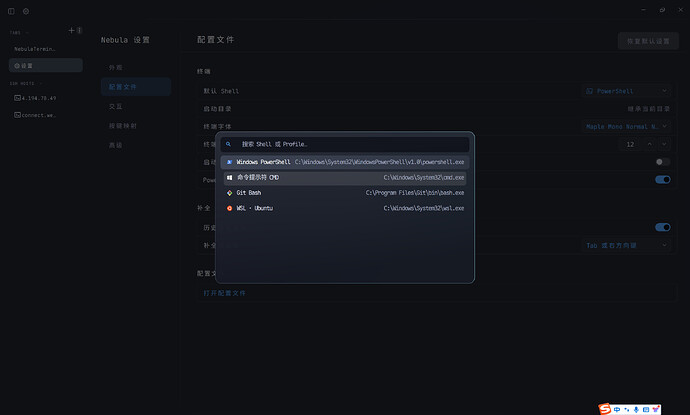Add a new tab with the plus icon
690x415 pixels.
pos(71,30)
